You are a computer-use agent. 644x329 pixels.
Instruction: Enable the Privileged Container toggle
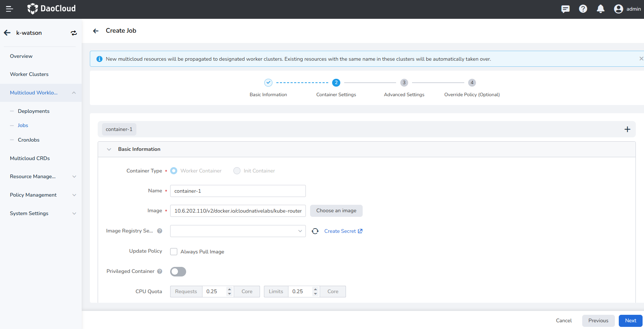click(178, 272)
